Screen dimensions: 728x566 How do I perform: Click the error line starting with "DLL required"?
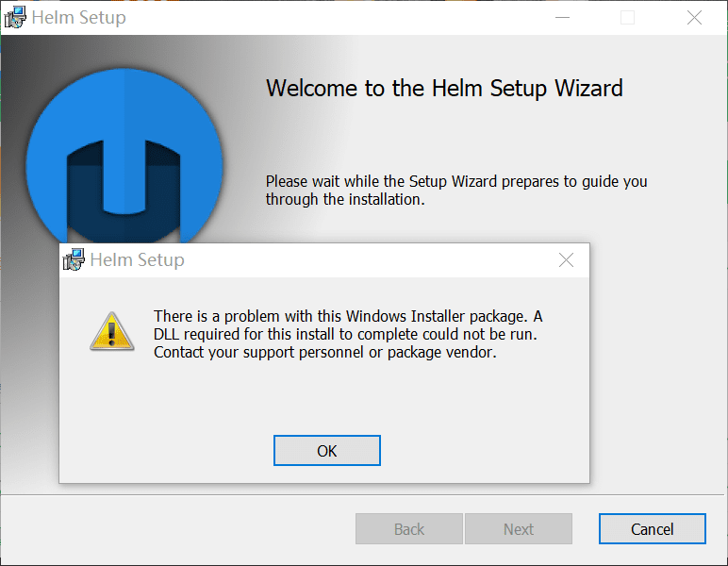[x=345, y=334]
